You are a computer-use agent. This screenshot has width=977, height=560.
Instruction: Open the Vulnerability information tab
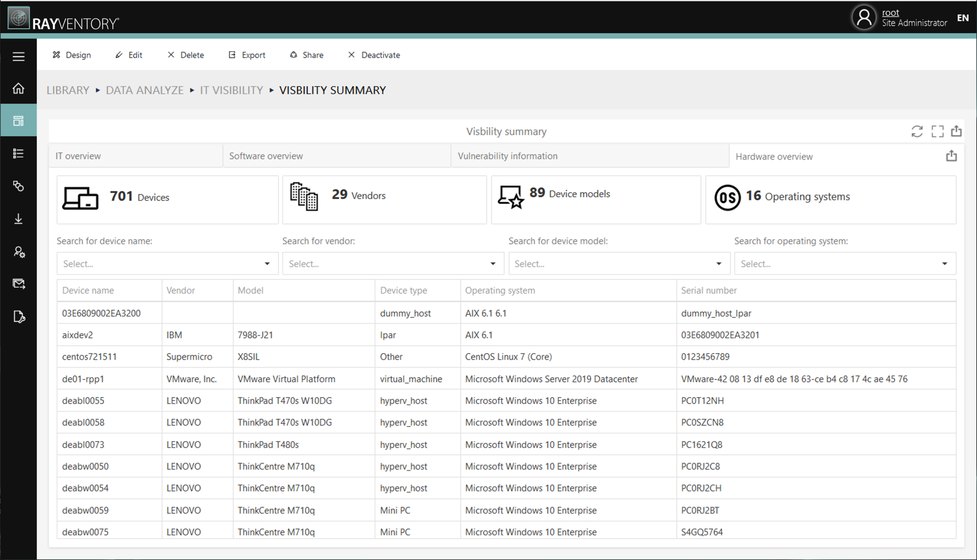pos(507,156)
